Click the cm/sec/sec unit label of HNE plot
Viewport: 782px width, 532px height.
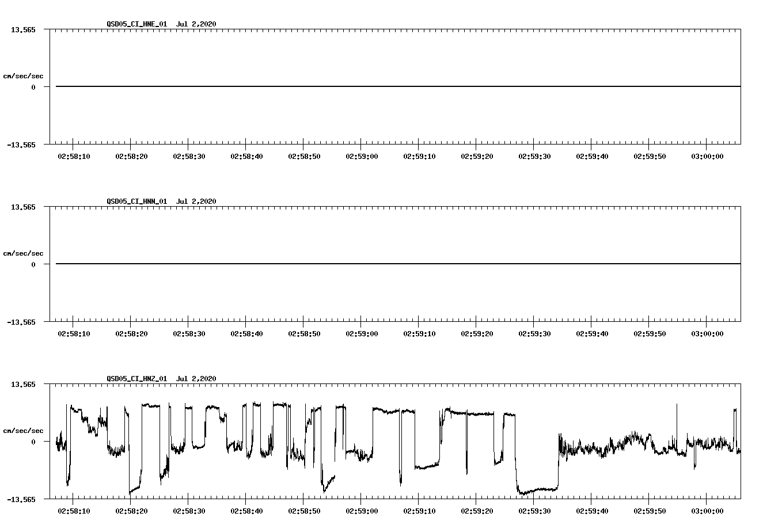pos(23,76)
